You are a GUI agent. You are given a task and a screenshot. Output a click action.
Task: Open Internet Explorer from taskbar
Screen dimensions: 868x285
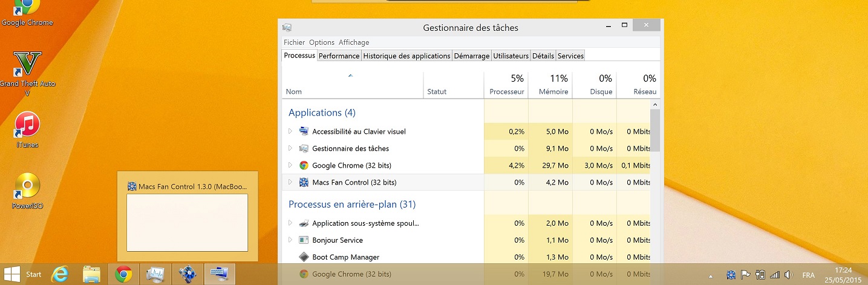pos(60,274)
